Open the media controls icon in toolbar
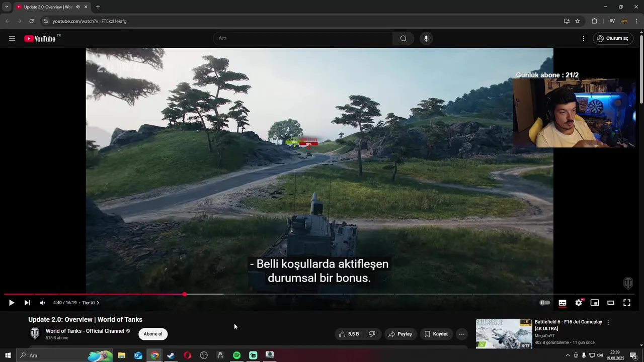Screen dimensions: 644x362 coord(612,21)
